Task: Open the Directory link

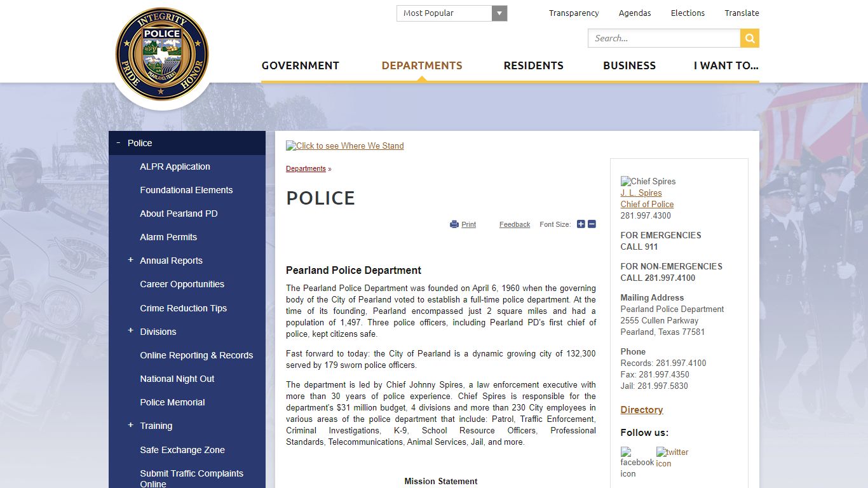Action: click(x=642, y=410)
